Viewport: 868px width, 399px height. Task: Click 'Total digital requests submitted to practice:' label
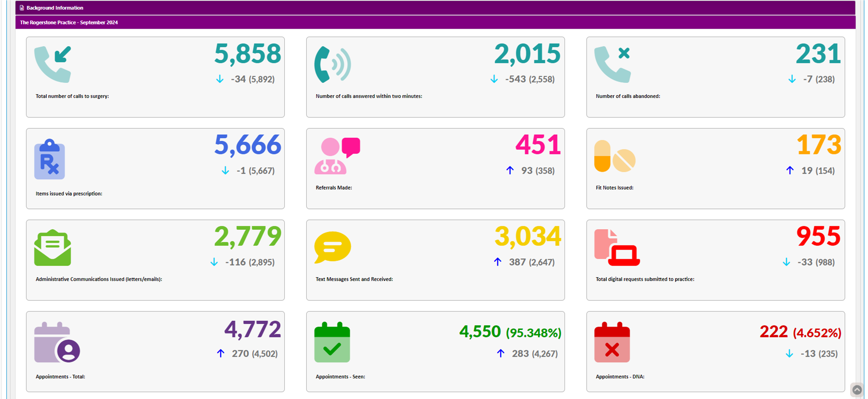645,279
